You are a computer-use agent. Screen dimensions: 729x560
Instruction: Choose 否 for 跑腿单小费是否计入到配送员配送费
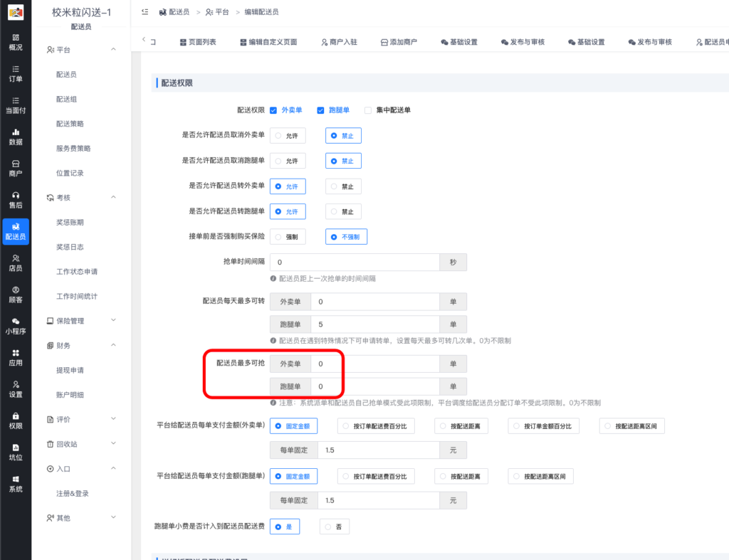coord(334,526)
